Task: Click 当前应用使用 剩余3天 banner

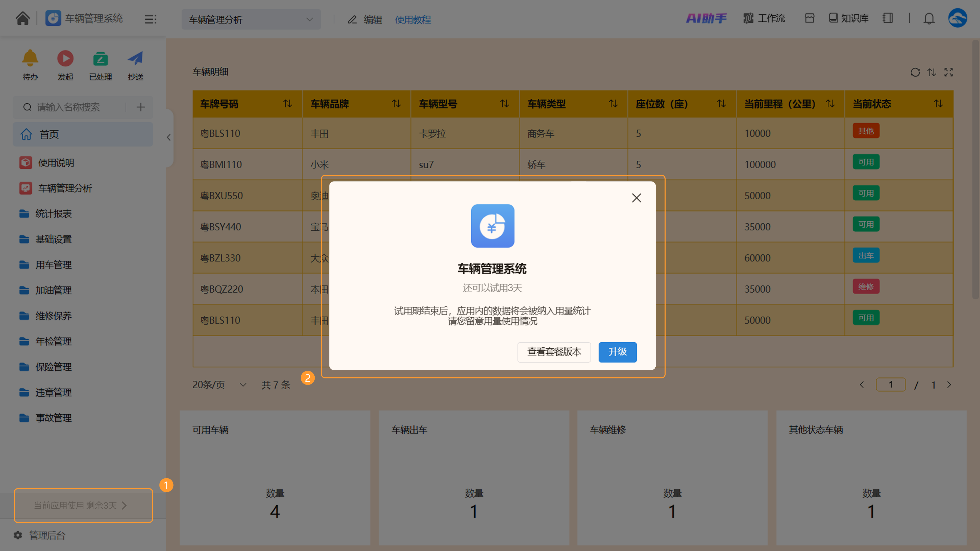Action: click(83, 505)
